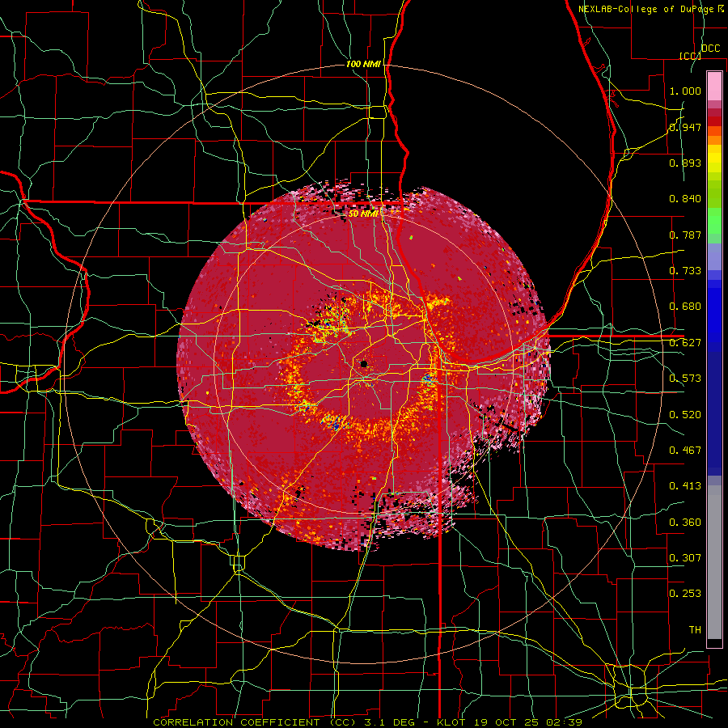Viewport: 728px width, 728px height.
Task: Click the 0.573 legend value
Action: (x=685, y=379)
